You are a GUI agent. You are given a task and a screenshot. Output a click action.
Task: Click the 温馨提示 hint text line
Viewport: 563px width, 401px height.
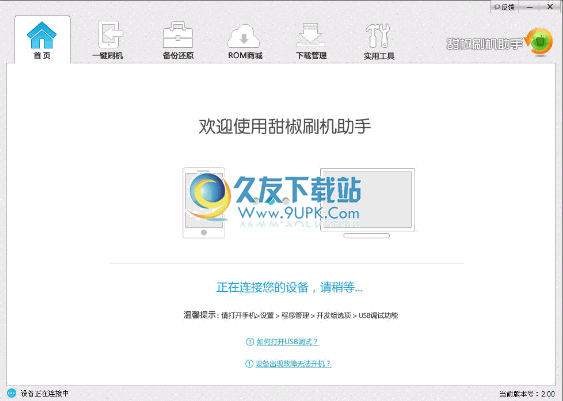click(x=291, y=316)
